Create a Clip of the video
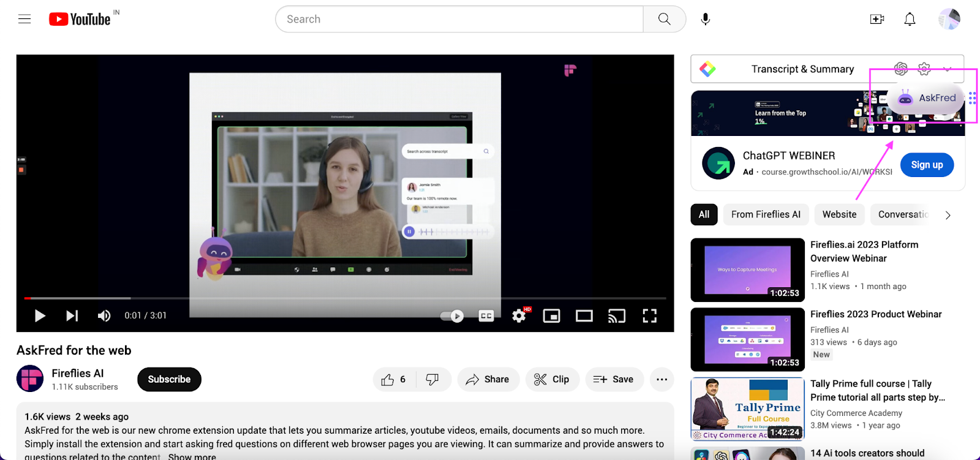This screenshot has width=980, height=460. click(x=552, y=380)
